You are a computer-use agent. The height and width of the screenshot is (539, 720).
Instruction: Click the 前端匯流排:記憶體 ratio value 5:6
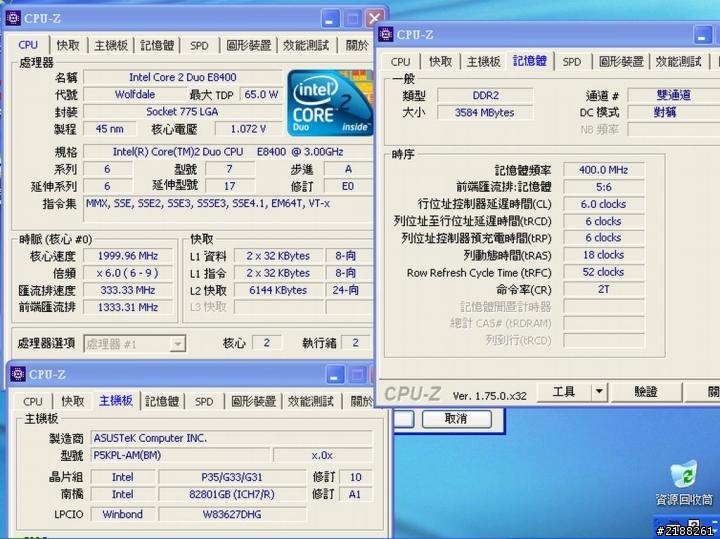tap(604, 187)
